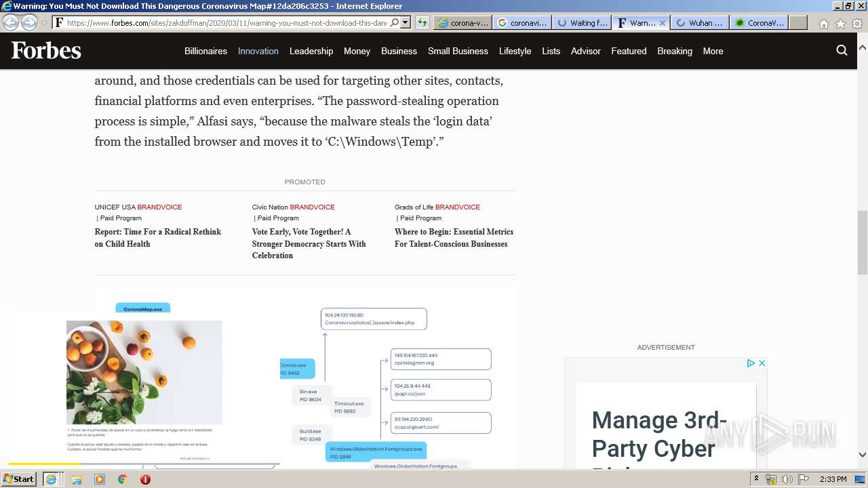This screenshot has width=868, height=488.
Task: Open the Featured menu
Action: 629,51
